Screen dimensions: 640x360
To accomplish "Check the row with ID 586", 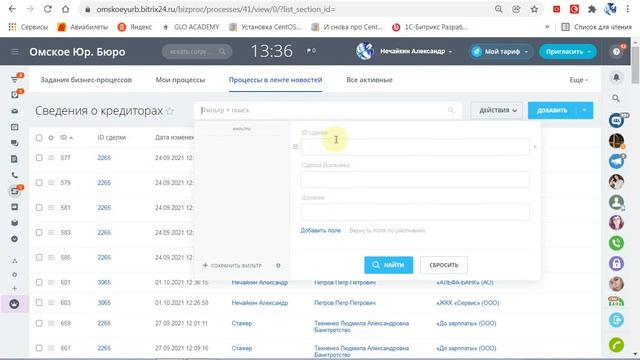I will [x=39, y=257].
